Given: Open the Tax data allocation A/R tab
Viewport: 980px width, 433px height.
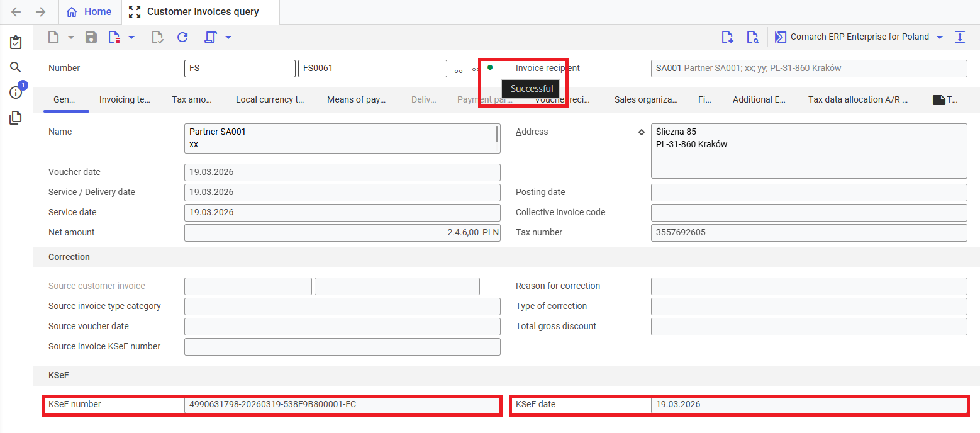Looking at the screenshot, I should point(857,99).
